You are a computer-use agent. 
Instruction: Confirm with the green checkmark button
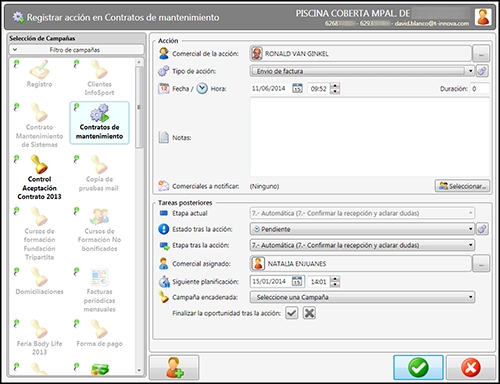click(418, 367)
